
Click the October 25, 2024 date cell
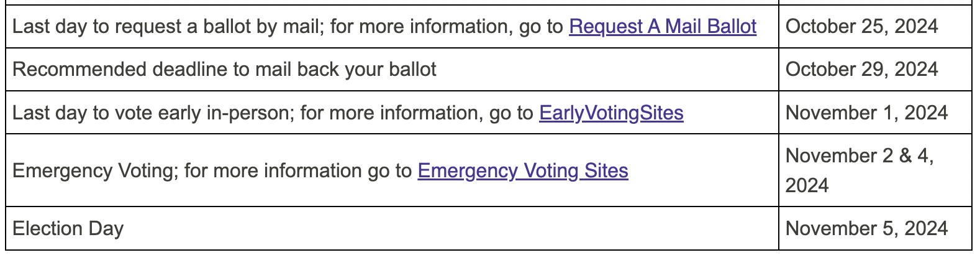click(x=875, y=26)
